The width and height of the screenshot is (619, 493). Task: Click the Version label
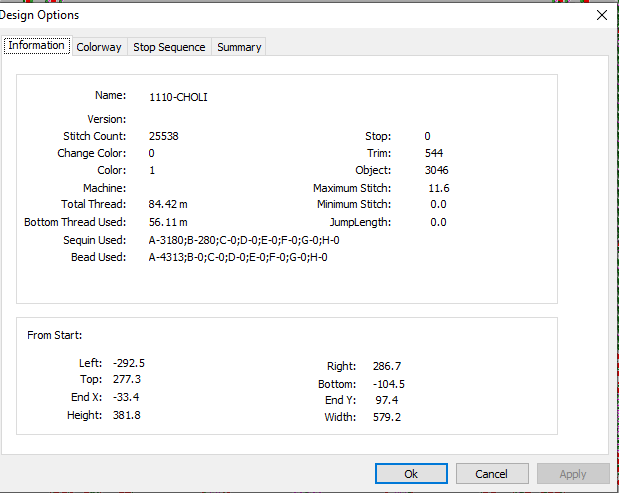click(107, 119)
